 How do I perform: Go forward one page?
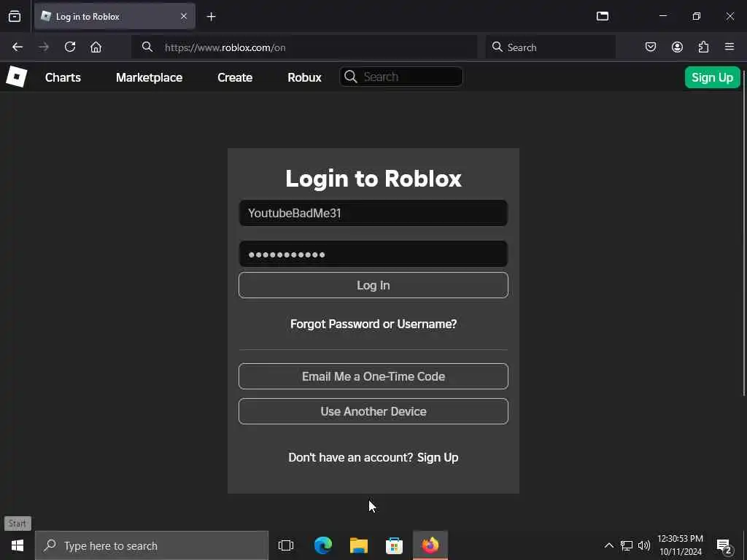coord(44,47)
